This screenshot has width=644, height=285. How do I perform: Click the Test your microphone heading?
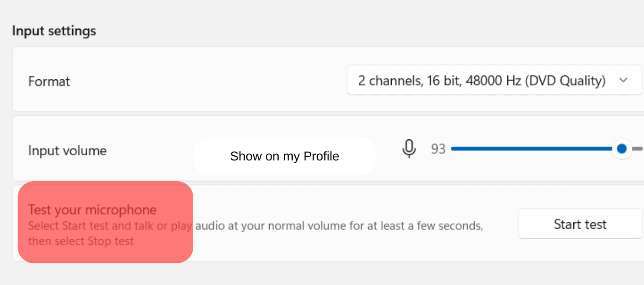92,210
